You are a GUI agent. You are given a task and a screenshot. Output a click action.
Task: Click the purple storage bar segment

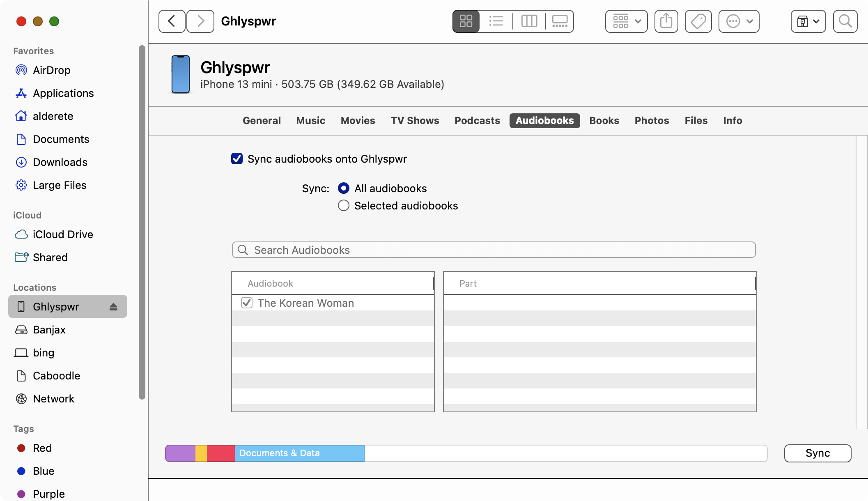(x=180, y=453)
